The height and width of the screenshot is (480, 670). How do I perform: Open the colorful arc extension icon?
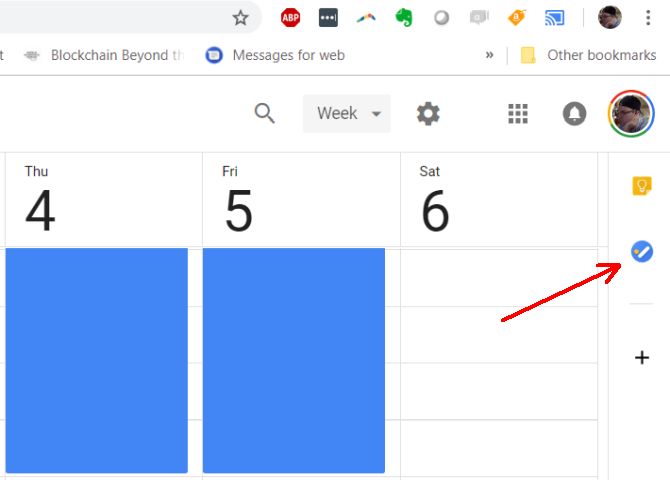point(366,18)
